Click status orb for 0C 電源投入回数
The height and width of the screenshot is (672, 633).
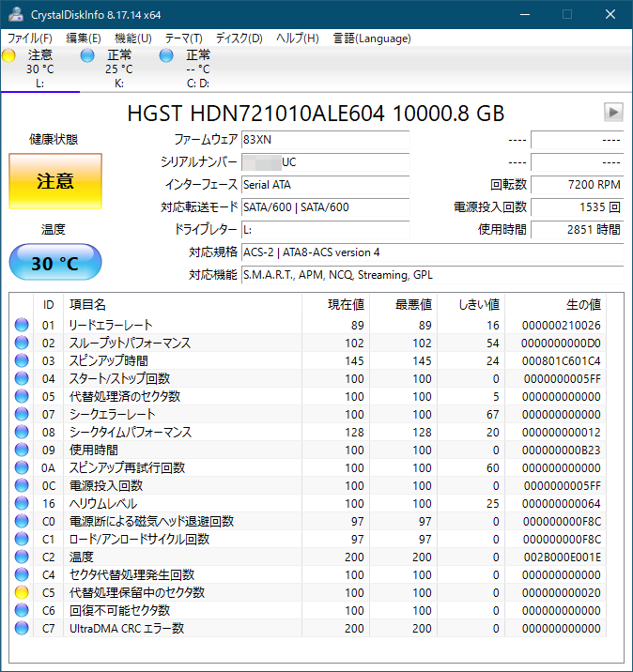22,485
